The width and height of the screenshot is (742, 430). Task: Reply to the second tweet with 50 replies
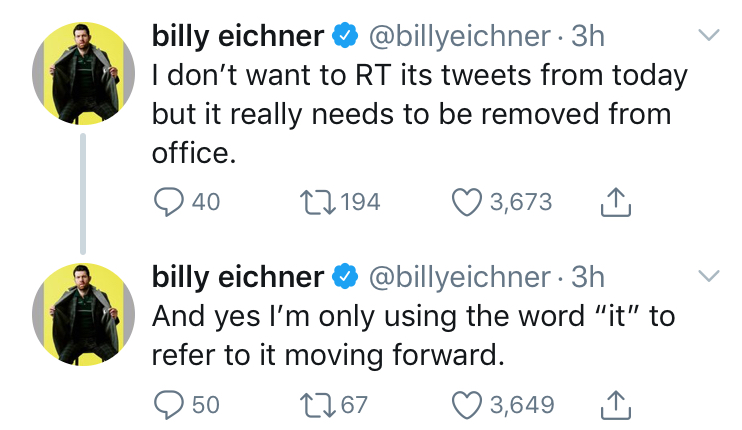coord(169,405)
